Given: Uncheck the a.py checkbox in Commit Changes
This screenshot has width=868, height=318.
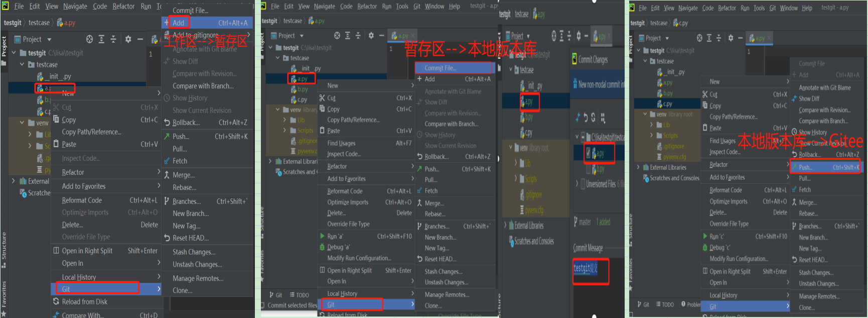Looking at the screenshot, I should pyautogui.click(x=589, y=153).
